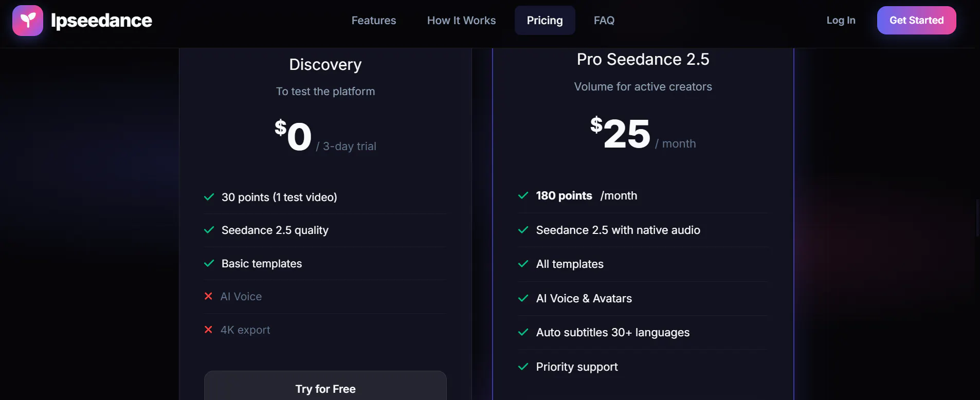The height and width of the screenshot is (400, 980).
Task: Click '30 points (1 test video)' text
Action: 279,197
